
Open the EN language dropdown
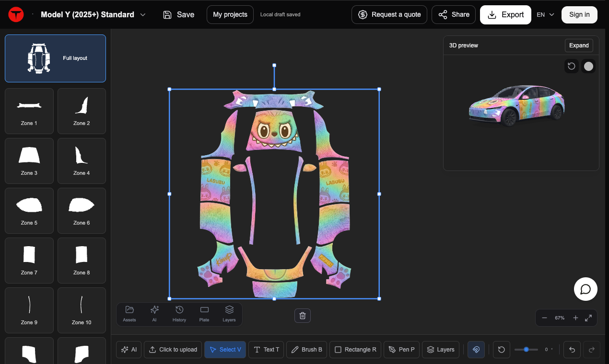(x=545, y=15)
